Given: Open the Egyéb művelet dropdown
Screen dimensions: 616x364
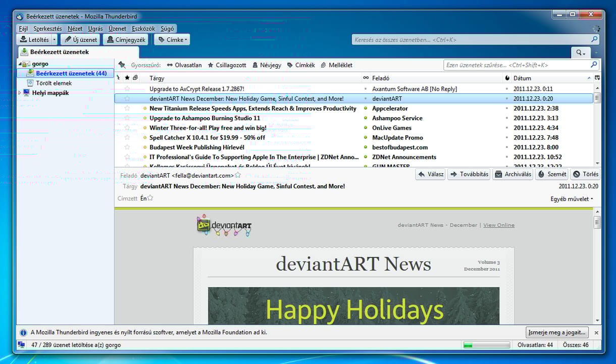Looking at the screenshot, I should [572, 199].
